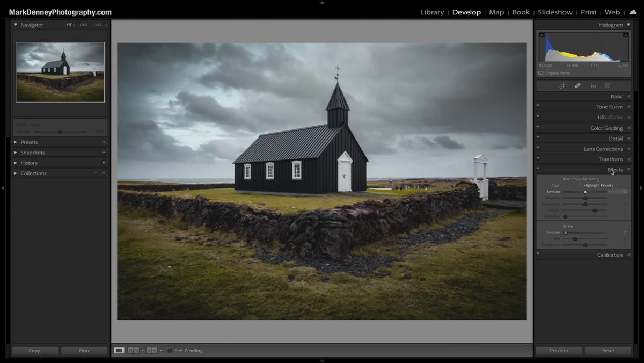Open the Navigator FIT zoom dropdown

[x=70, y=25]
